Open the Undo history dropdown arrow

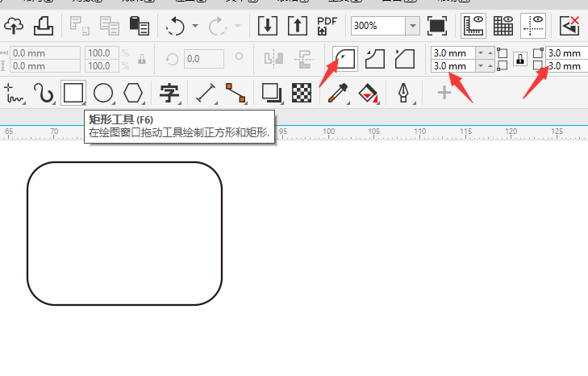tap(195, 26)
